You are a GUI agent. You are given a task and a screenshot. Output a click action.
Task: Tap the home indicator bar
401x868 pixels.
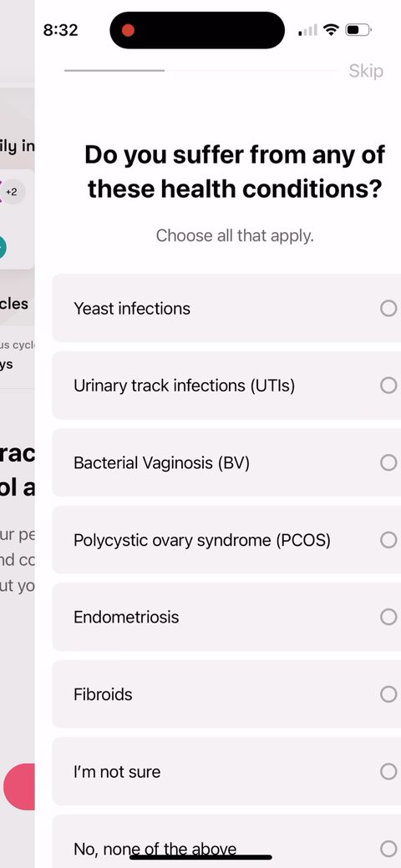pos(200,857)
